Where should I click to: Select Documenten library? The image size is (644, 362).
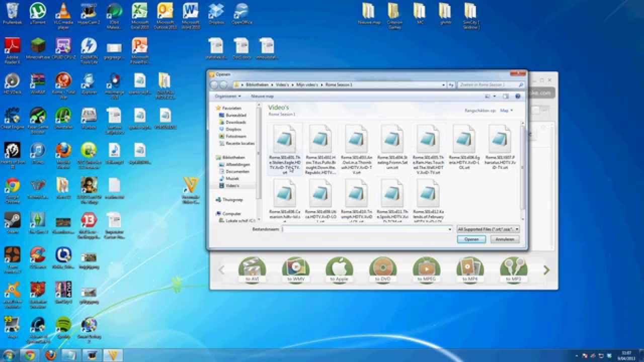pos(237,171)
